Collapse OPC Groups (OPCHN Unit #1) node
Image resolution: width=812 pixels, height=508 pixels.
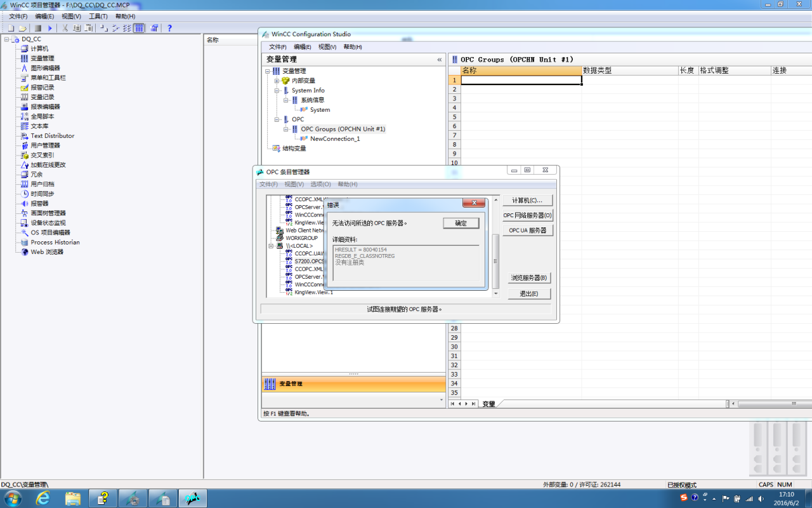286,129
